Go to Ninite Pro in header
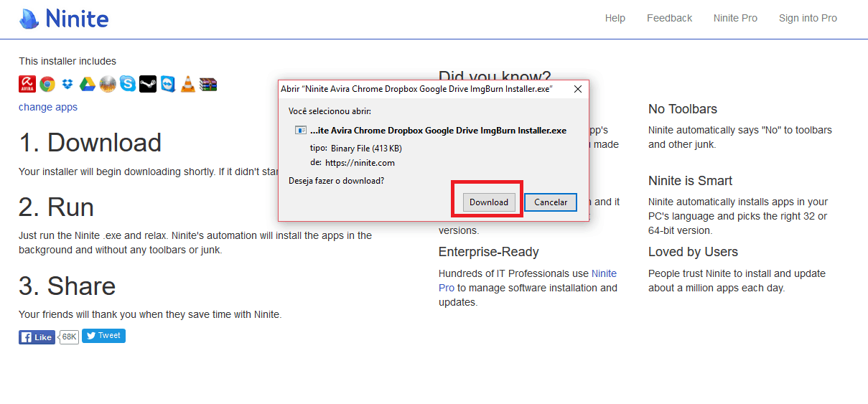 point(735,18)
